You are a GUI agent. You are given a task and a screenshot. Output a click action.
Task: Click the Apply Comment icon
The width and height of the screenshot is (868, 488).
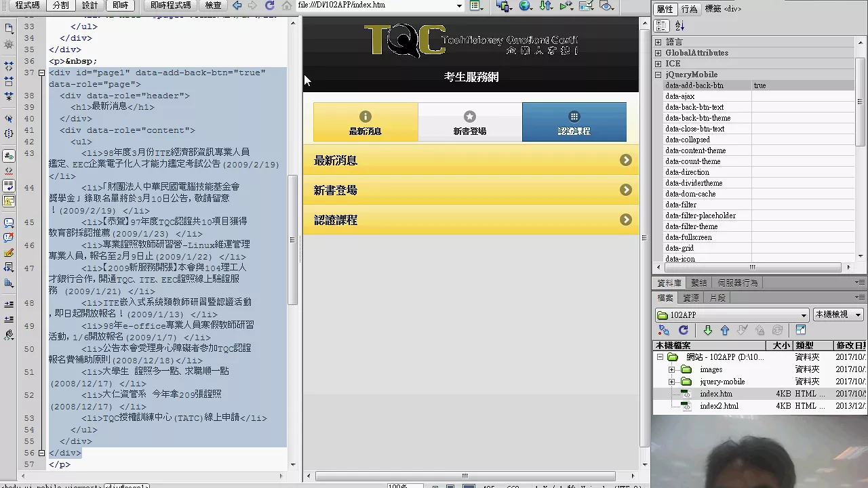coord(9,223)
